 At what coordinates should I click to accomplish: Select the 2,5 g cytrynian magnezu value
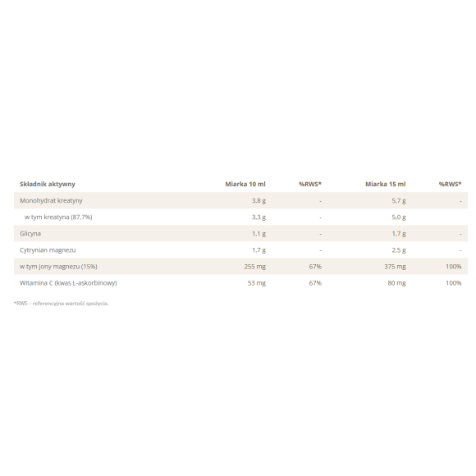coord(399,250)
